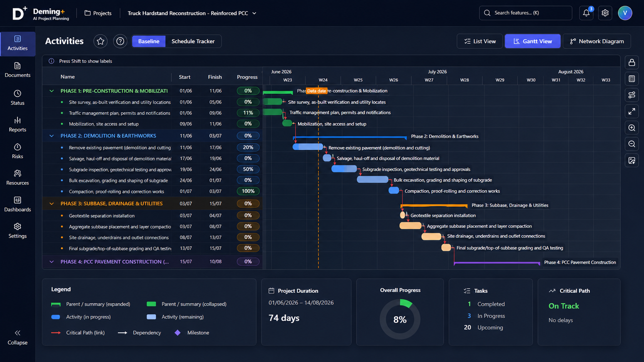Zoom out of the Gantt chart
644x362 pixels.
[632, 144]
